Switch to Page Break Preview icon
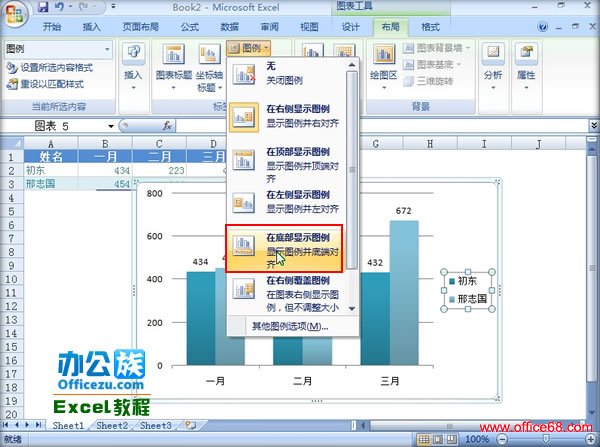The height and width of the screenshot is (447, 600). pos(452,439)
